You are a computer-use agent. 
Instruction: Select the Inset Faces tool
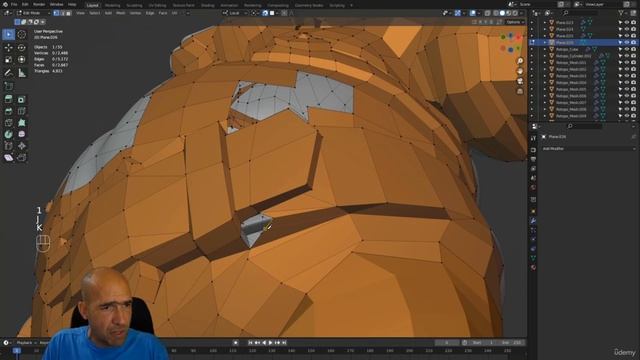(22, 99)
